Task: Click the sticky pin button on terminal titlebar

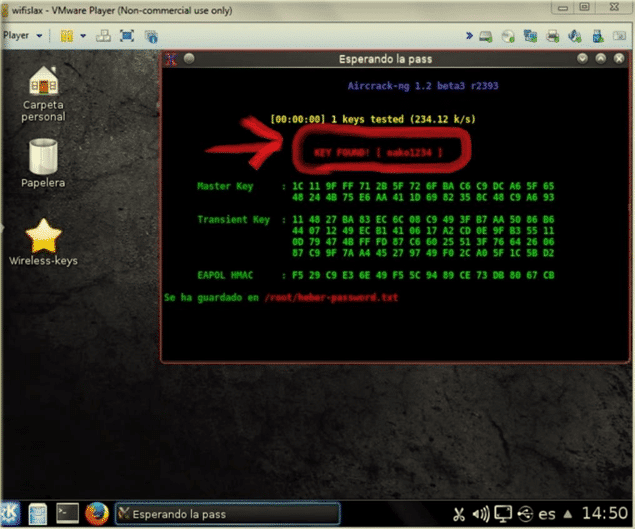Action: point(187,58)
